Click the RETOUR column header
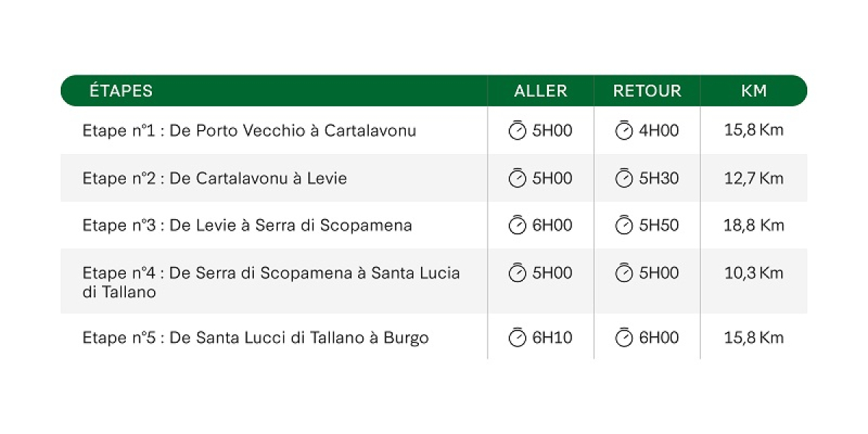This screenshot has width=868, height=434. (647, 91)
